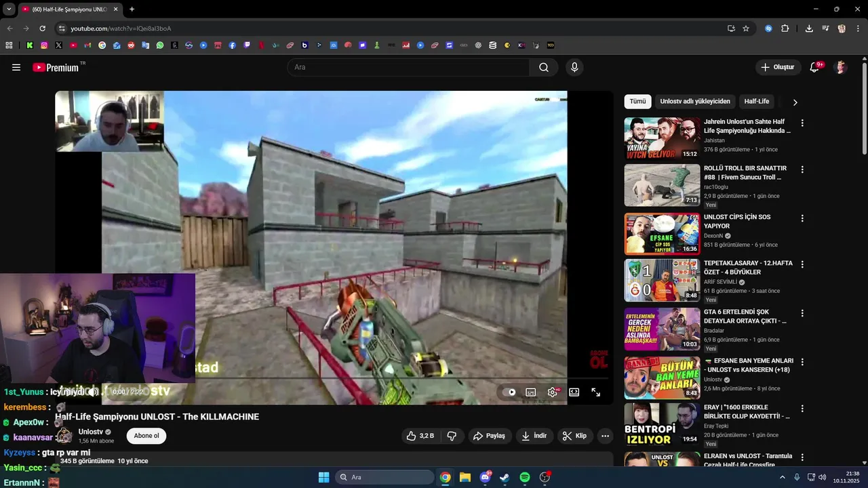Screen dimensions: 868x488
Task: Install page as app icon in address bar
Action: [731, 28]
